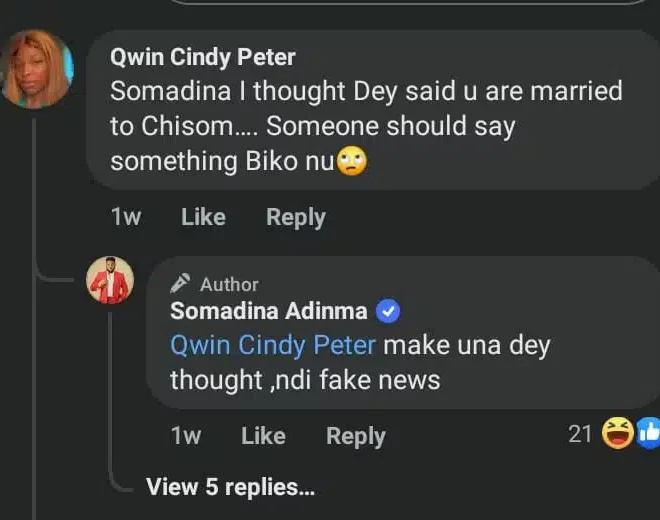Click the blue verified badge checkmark

(388, 312)
